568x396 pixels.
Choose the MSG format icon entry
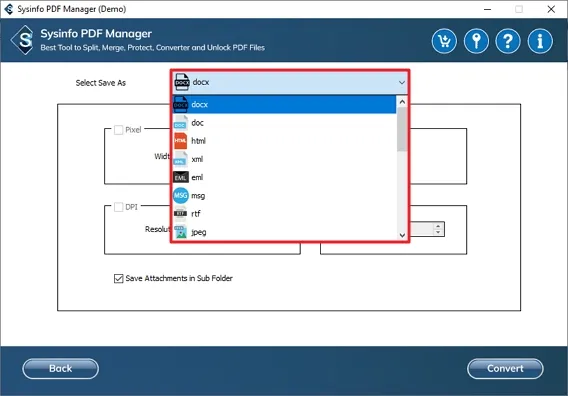[180, 196]
